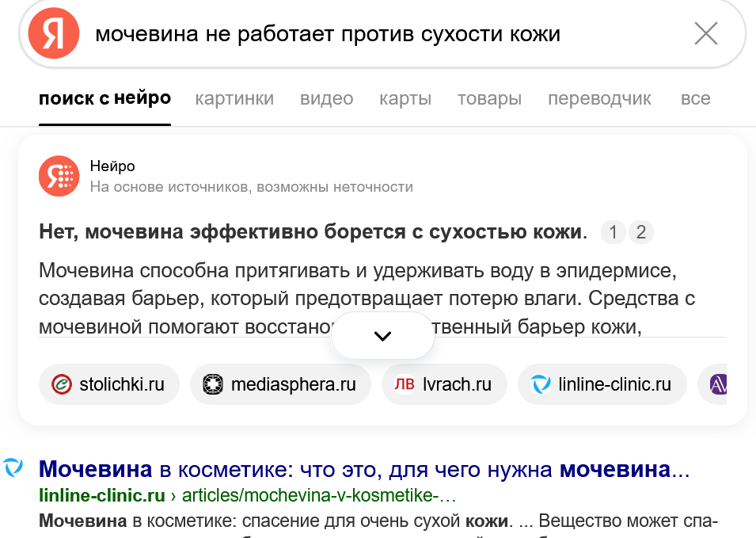
Task: Click the partially visible purple source chip
Action: pos(716,384)
